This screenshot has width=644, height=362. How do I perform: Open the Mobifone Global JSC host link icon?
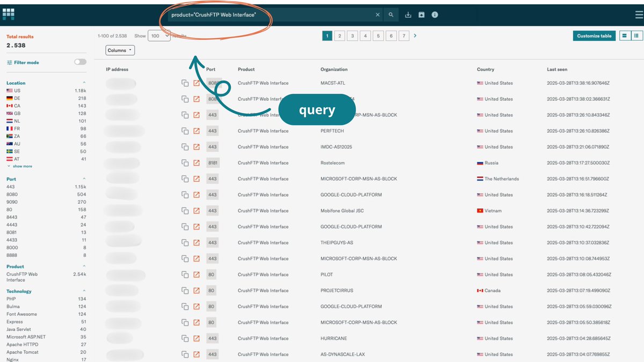pyautogui.click(x=196, y=211)
